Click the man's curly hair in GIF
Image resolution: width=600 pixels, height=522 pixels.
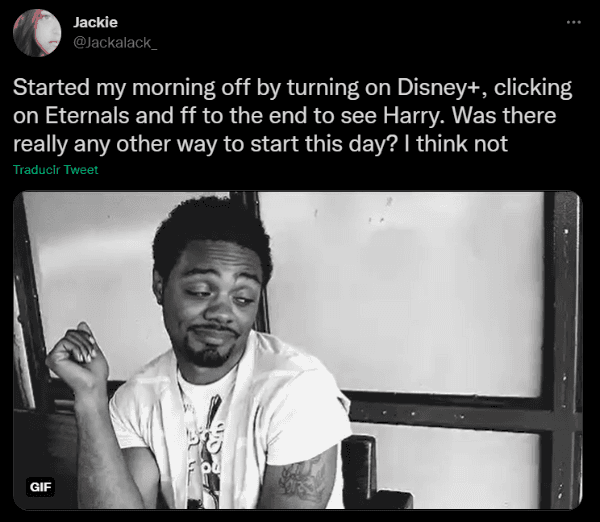click(210, 230)
